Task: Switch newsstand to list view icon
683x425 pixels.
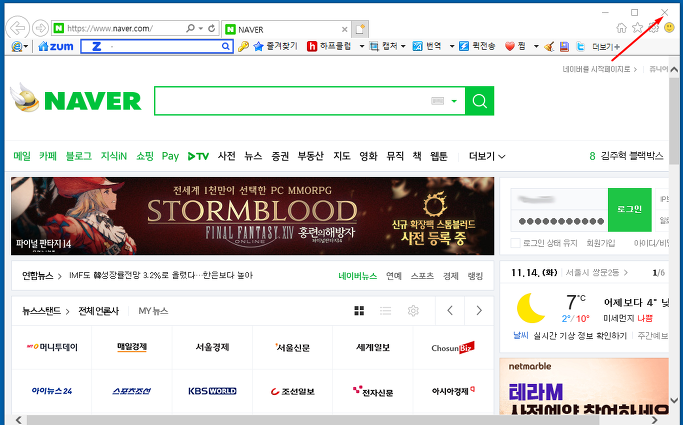Action: pyautogui.click(x=385, y=310)
